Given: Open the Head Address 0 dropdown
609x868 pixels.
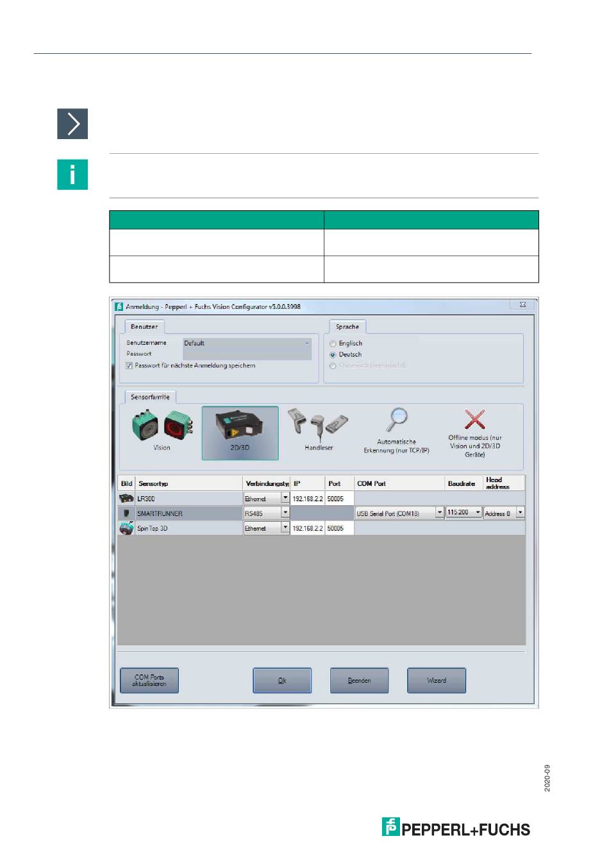Looking at the screenshot, I should (520, 513).
